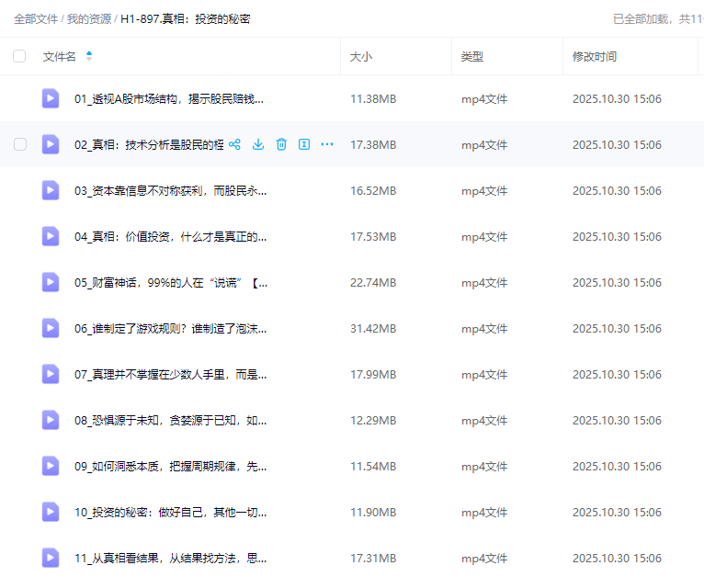704x588 pixels.
Task: Open file 04_真相：价值投资
Action: click(171, 236)
